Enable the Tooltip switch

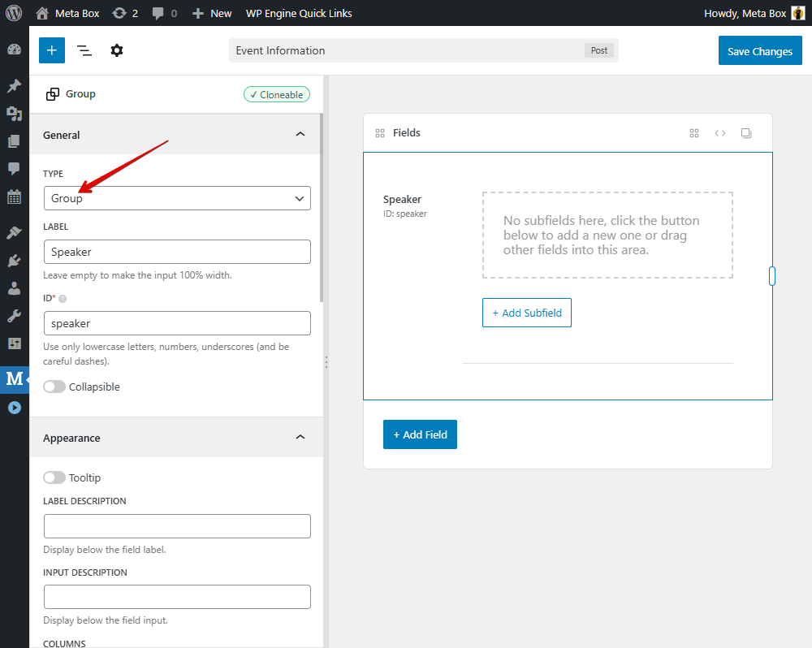click(54, 478)
